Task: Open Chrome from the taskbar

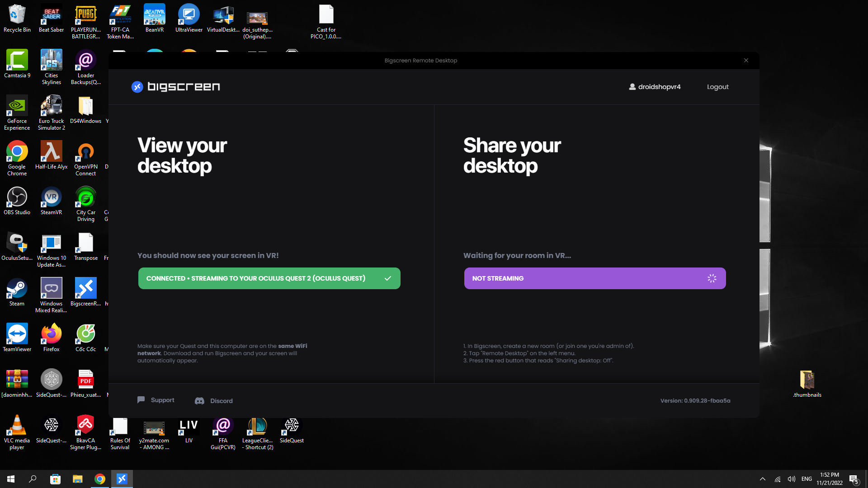Action: click(100, 479)
